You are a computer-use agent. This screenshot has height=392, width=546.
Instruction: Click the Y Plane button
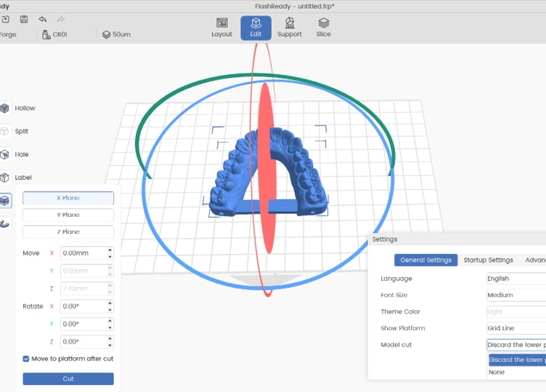68,215
